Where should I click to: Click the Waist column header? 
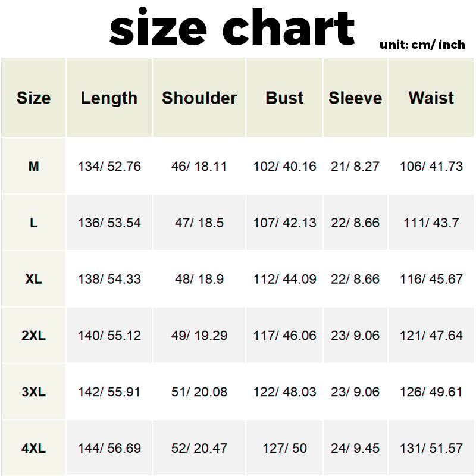point(431,98)
